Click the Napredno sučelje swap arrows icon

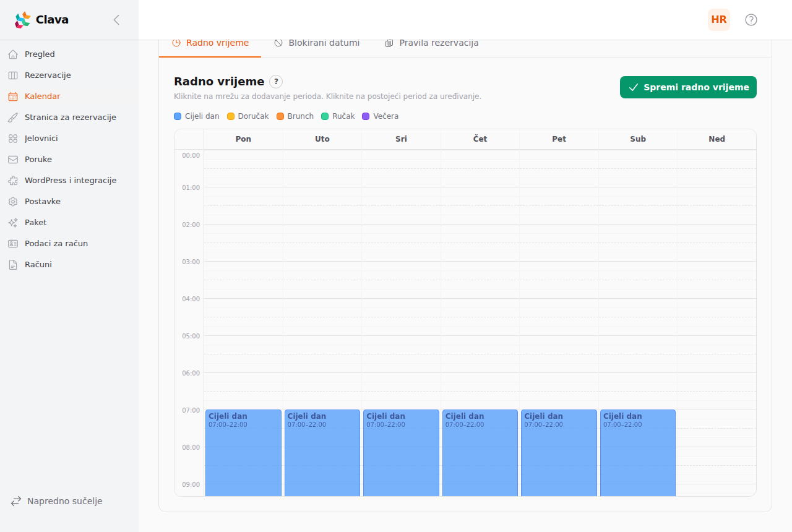[16, 501]
